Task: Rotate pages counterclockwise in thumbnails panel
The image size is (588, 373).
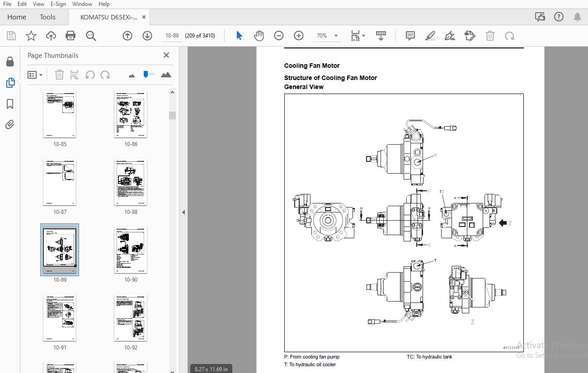Action: pyautogui.click(x=90, y=75)
